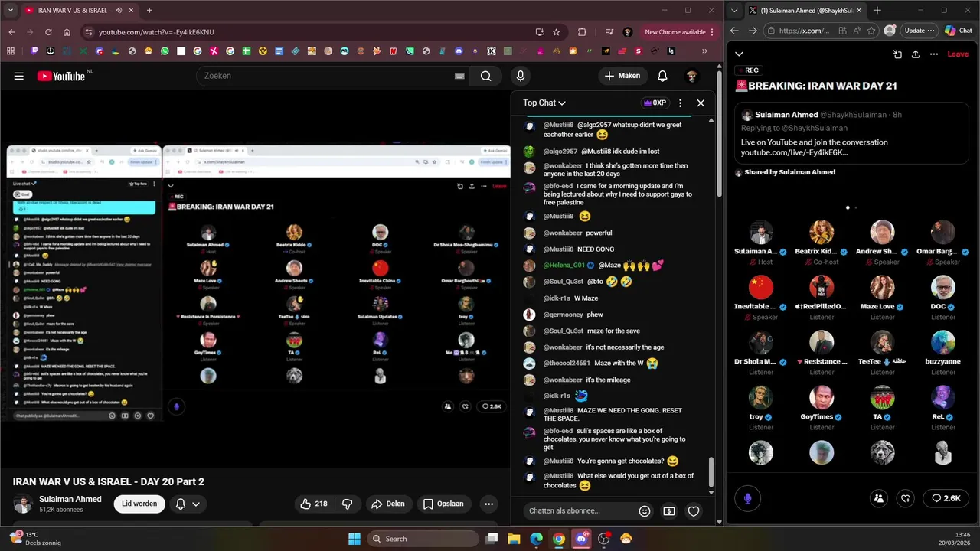Open Edge profile avatar icon
This screenshot has height=551, width=980.
890,31
